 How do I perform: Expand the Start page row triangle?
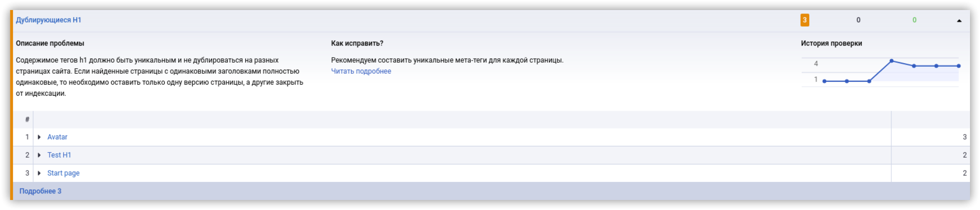pos(39,173)
